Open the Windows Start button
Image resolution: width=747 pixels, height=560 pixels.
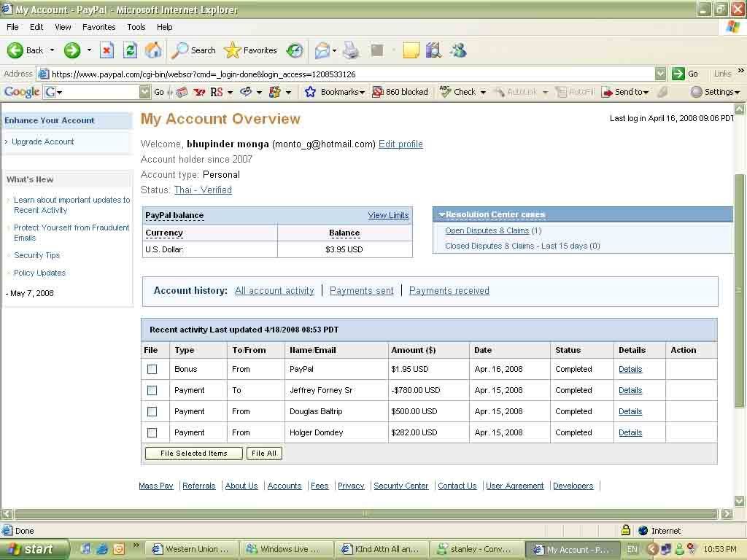point(34,549)
